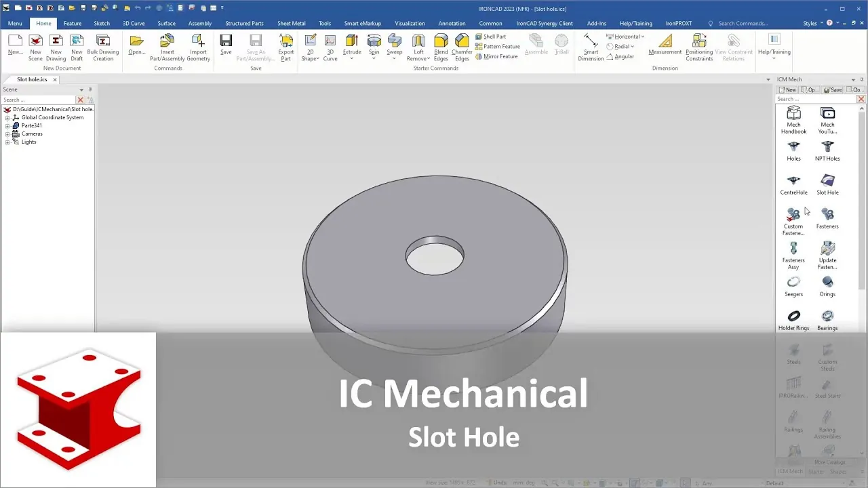Click the Search Commands field

743,23
